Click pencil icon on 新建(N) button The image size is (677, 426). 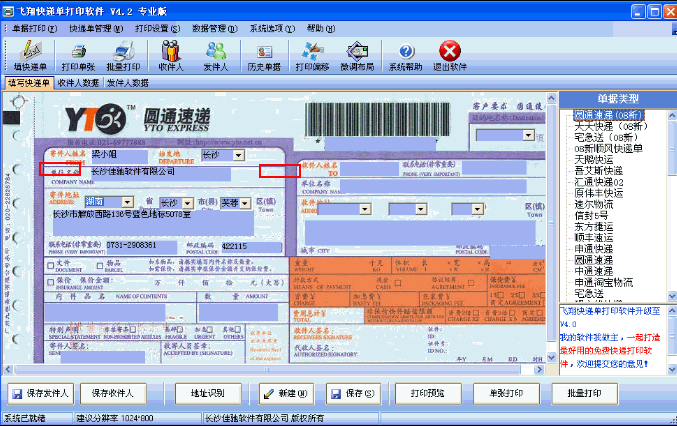(x=269, y=394)
